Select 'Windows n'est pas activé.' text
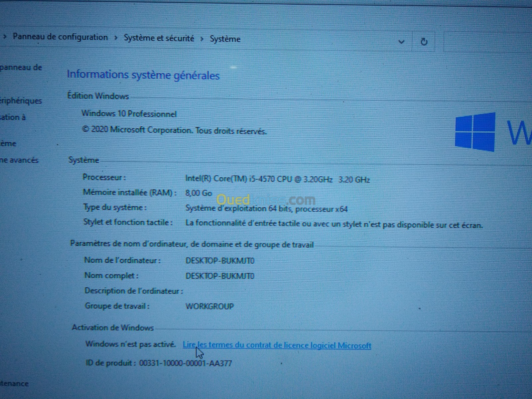Viewport: 532px width, 399px height. pyautogui.click(x=131, y=344)
